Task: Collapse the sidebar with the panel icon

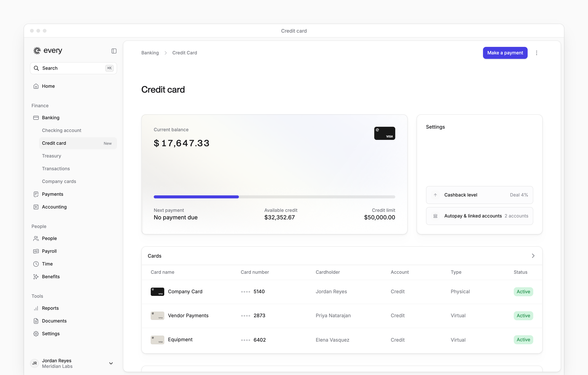Action: click(x=114, y=51)
